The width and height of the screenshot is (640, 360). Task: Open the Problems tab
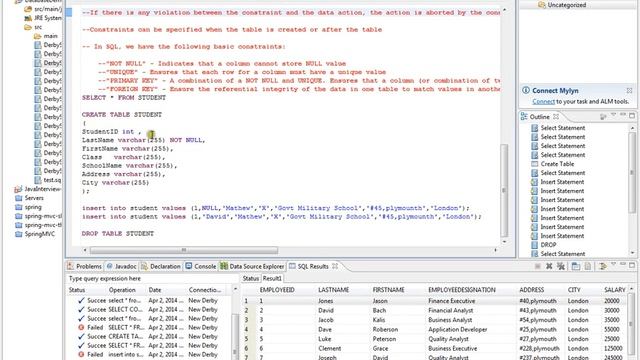(x=84, y=266)
